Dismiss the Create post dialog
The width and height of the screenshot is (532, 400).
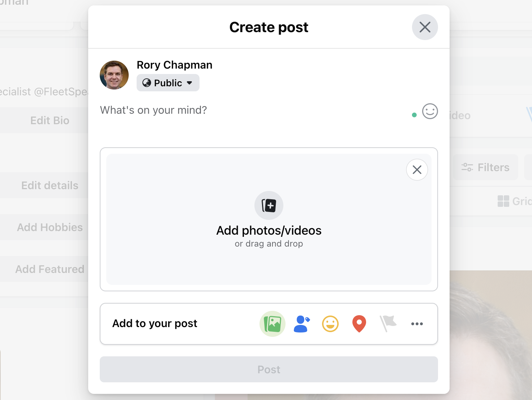click(x=425, y=27)
